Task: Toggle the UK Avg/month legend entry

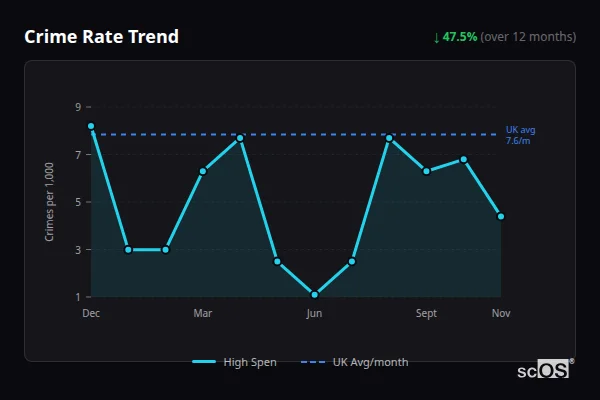Action: tap(355, 362)
